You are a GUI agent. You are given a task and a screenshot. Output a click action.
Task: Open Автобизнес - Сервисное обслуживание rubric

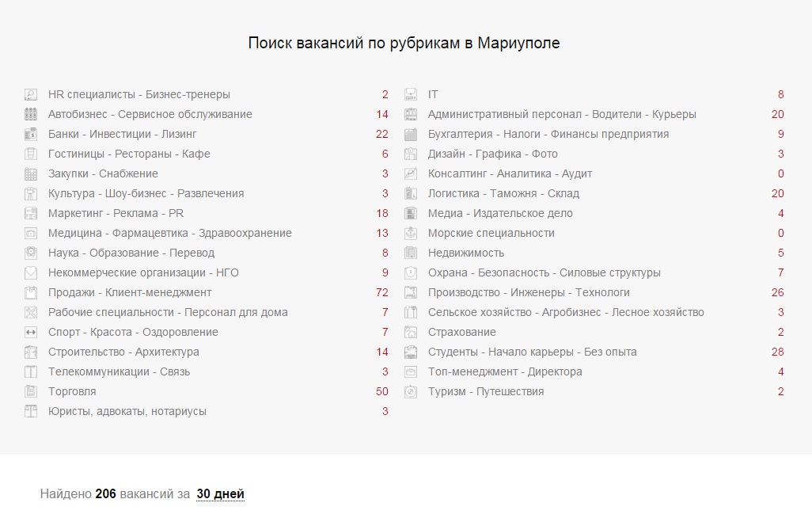click(150, 114)
